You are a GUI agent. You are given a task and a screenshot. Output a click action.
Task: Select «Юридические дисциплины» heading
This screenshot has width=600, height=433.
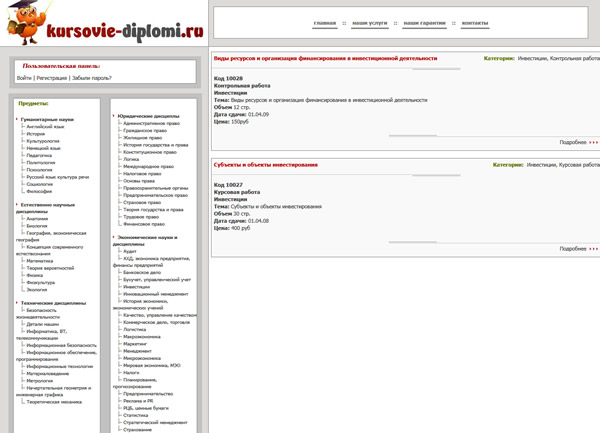[148, 116]
